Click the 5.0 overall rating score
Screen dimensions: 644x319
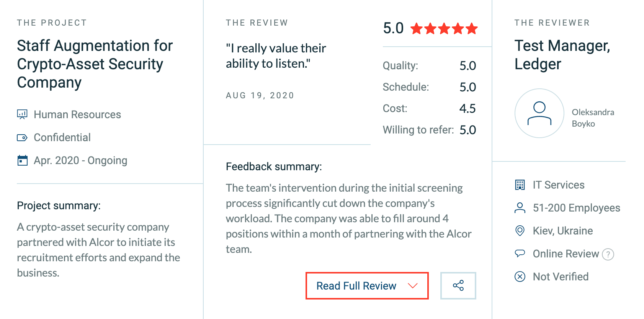tap(393, 28)
